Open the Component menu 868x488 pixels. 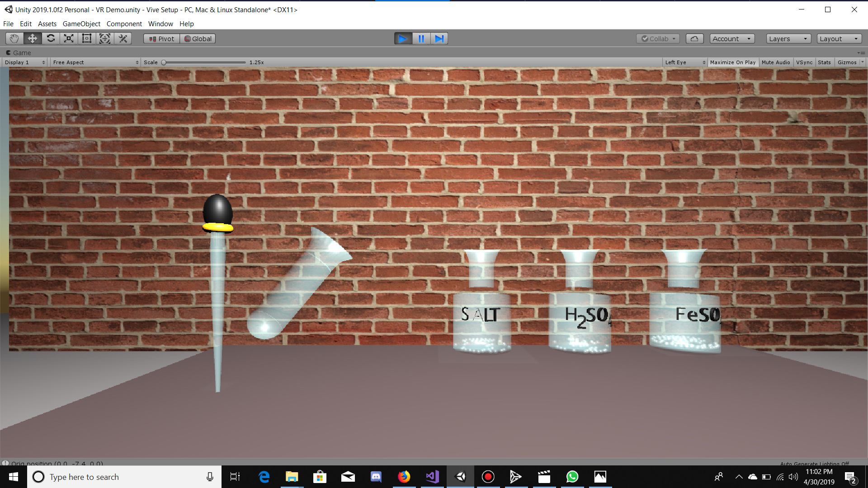[x=124, y=23]
